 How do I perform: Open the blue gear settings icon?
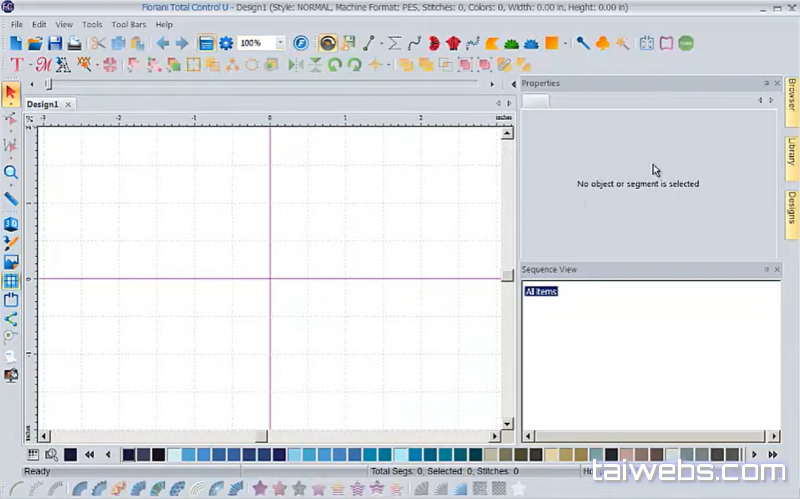tap(226, 43)
